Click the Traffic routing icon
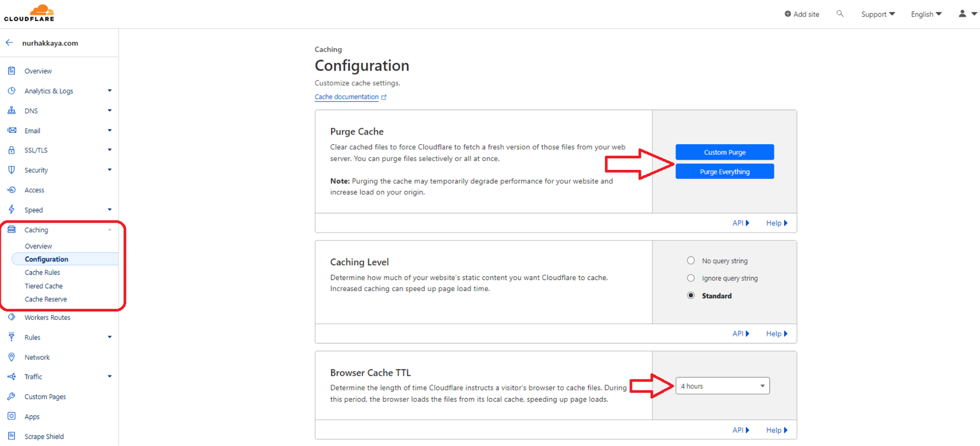The height and width of the screenshot is (446, 980). click(x=12, y=376)
